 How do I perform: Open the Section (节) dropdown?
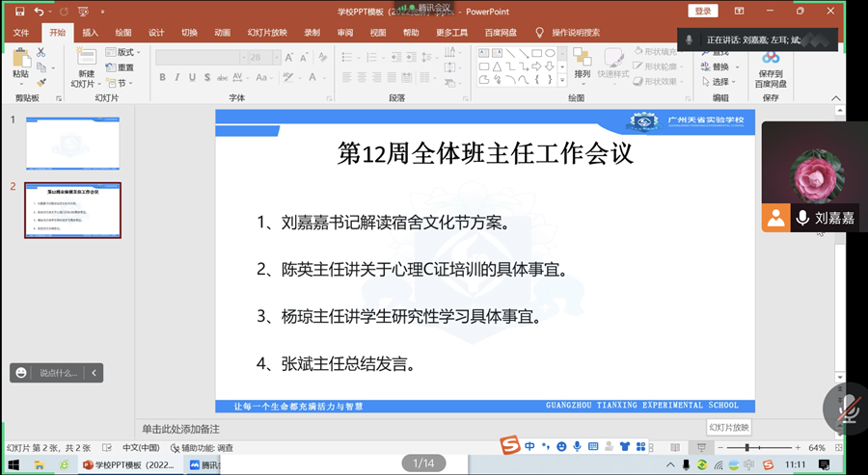coord(121,83)
